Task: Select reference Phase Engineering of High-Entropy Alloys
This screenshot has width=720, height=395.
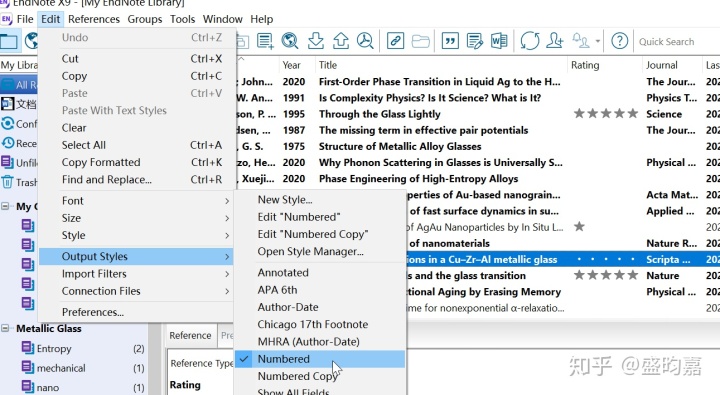Action: tap(418, 179)
